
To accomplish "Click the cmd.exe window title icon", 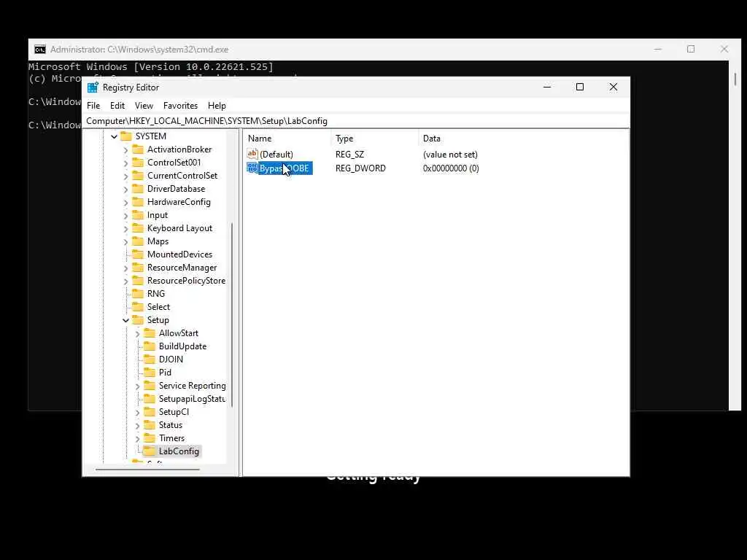I will pos(40,50).
